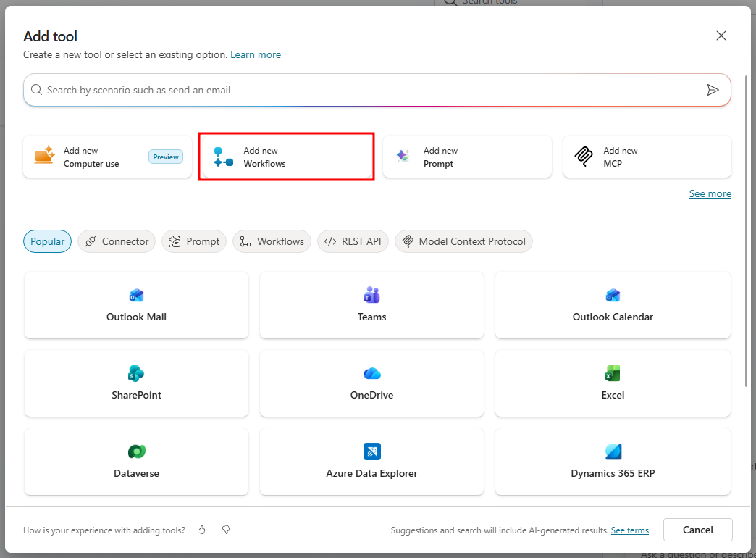Focus the Search by scenario input field

click(377, 90)
